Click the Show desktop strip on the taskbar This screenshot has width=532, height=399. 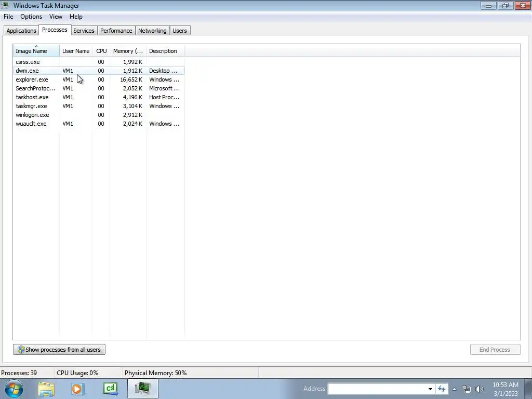(528, 389)
